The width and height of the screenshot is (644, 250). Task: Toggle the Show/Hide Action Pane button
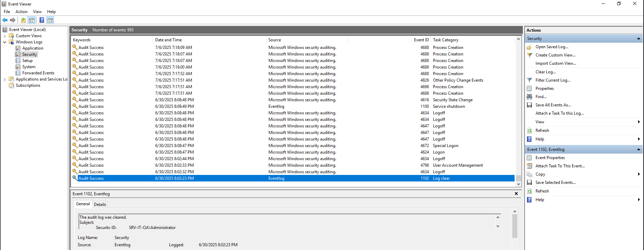(x=50, y=20)
